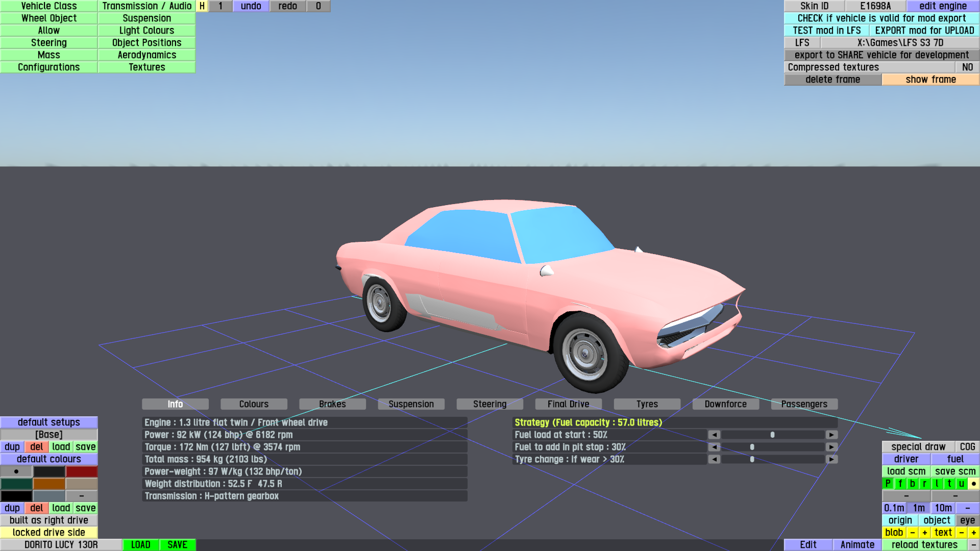Click the right arrow for Fuel load at start

click(x=831, y=435)
